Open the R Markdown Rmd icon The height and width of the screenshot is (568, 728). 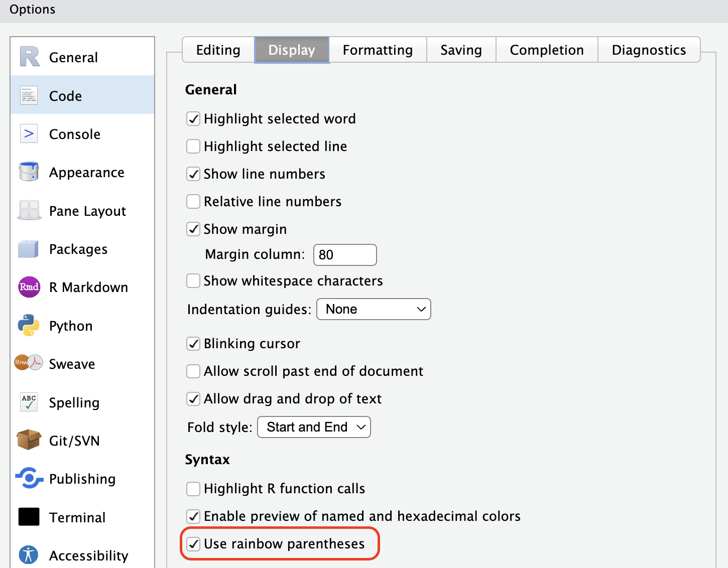pos(29,287)
